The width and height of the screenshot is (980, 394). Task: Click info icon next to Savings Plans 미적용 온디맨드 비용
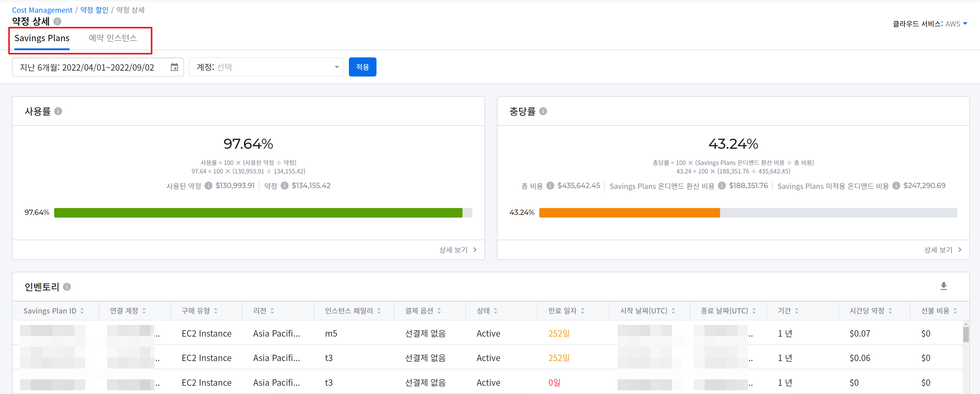coord(896,186)
